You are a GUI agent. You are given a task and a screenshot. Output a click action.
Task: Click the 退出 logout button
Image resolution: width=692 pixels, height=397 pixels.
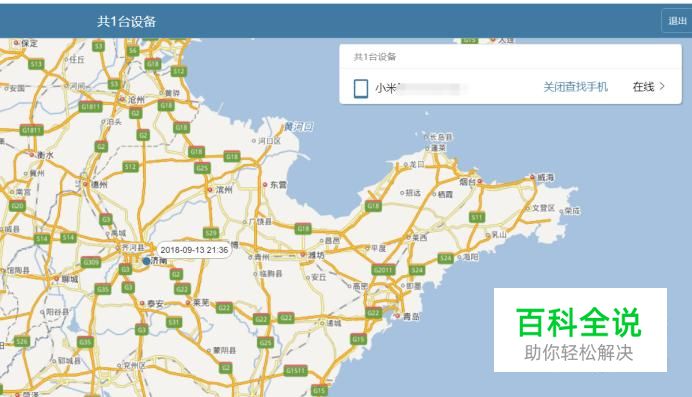(x=677, y=21)
